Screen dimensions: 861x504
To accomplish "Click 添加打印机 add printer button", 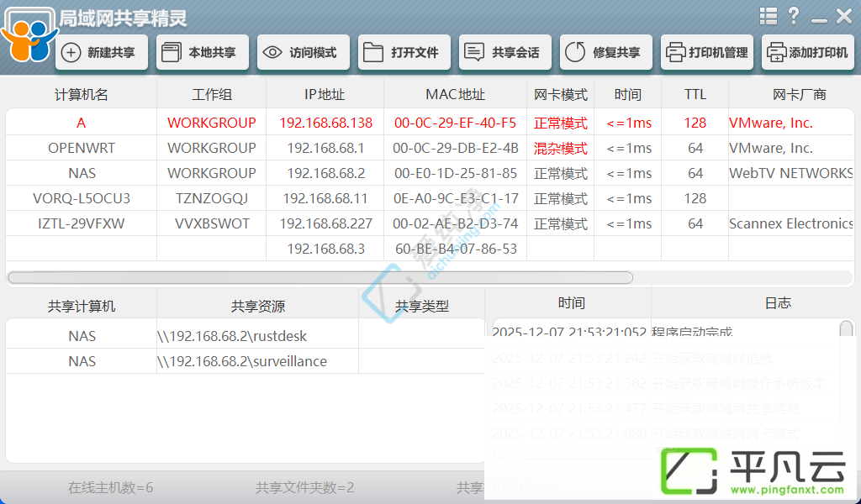I will [808, 53].
